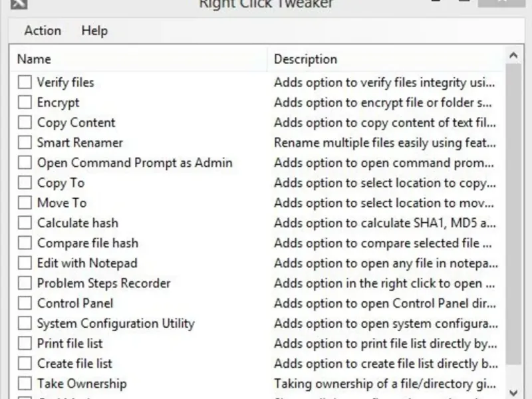Toggle the Edit with Notepad checkbox
The image size is (532, 399).
[x=25, y=263]
